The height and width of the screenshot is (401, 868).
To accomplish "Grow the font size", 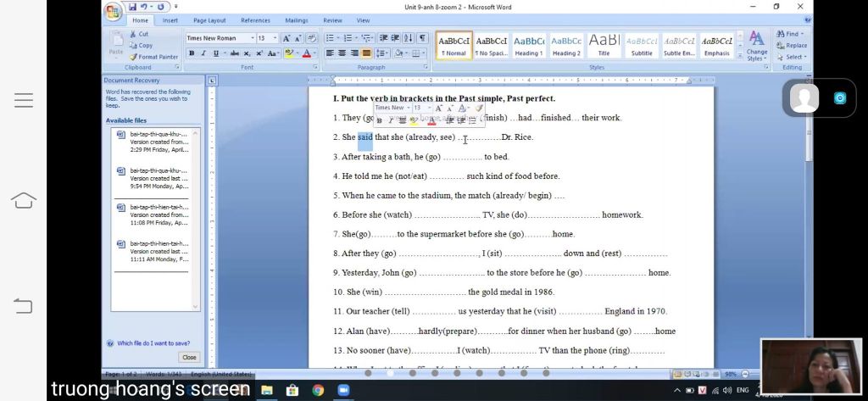I will pyautogui.click(x=287, y=38).
